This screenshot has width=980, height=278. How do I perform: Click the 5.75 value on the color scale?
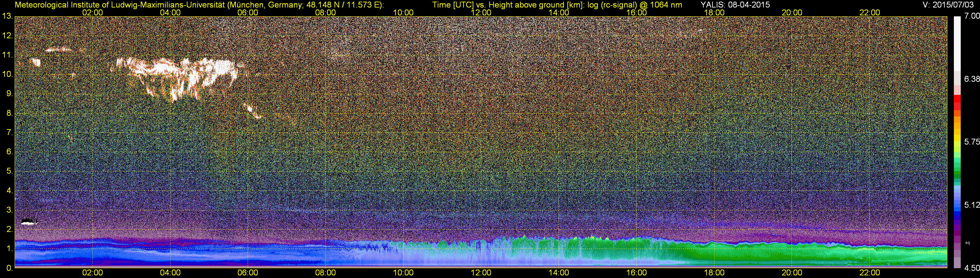[x=972, y=142]
